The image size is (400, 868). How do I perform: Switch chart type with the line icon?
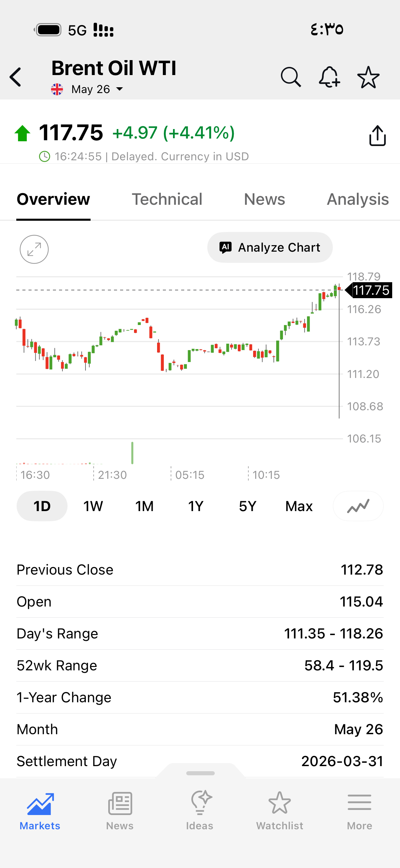pyautogui.click(x=358, y=506)
